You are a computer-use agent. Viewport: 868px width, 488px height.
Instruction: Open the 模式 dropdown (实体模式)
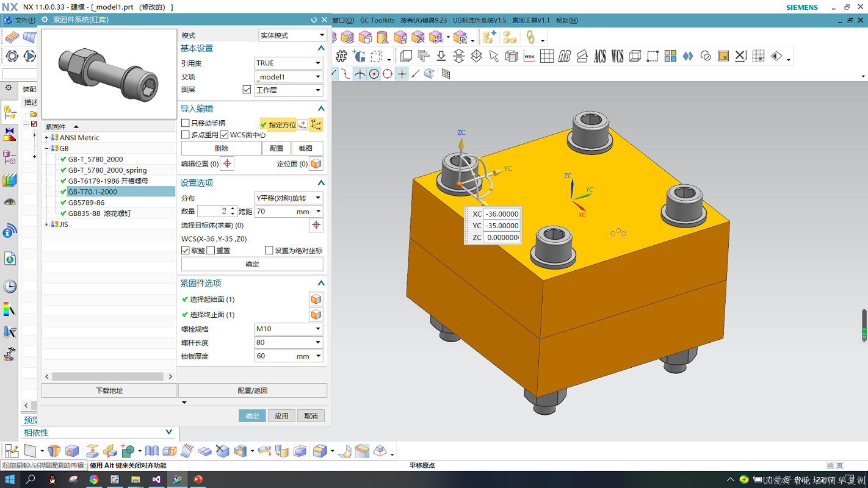(292, 35)
